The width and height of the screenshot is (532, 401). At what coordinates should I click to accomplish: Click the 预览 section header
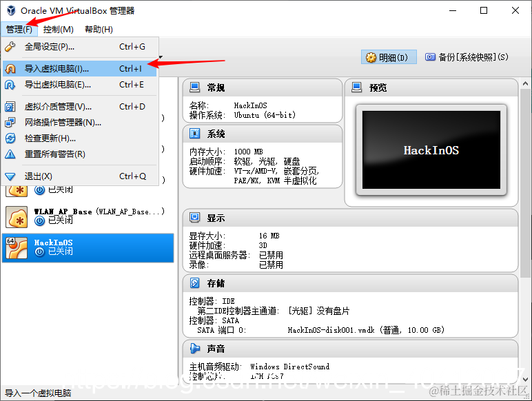[431, 88]
